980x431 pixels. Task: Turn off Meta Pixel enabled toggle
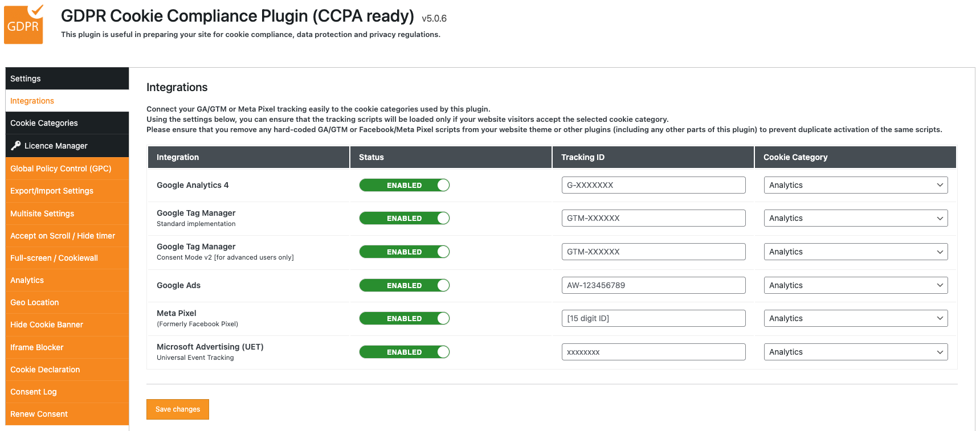point(404,318)
